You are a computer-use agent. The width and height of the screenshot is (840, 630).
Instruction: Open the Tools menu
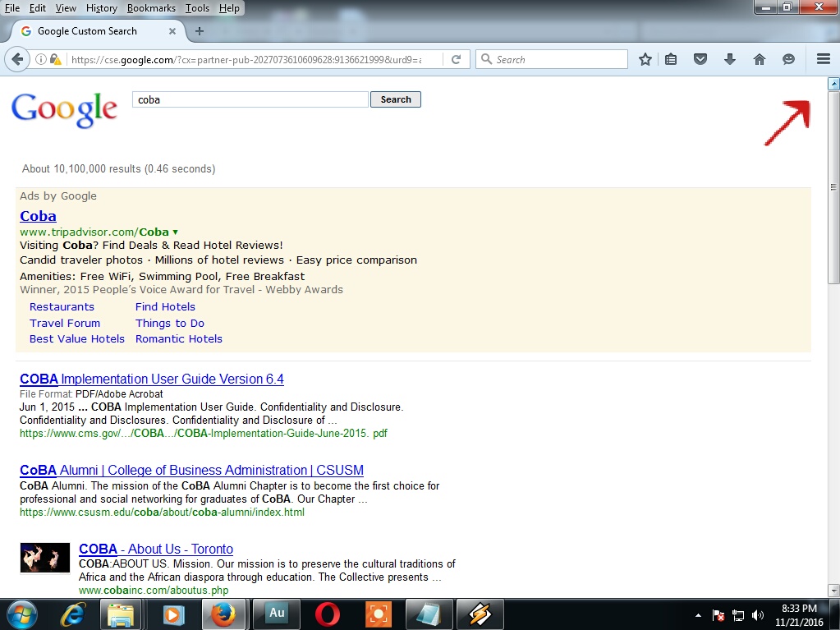197,8
